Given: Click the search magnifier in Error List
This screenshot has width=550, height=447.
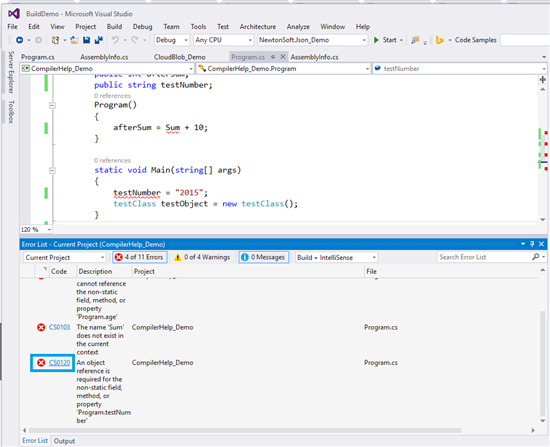Looking at the screenshot, I should pos(535,257).
